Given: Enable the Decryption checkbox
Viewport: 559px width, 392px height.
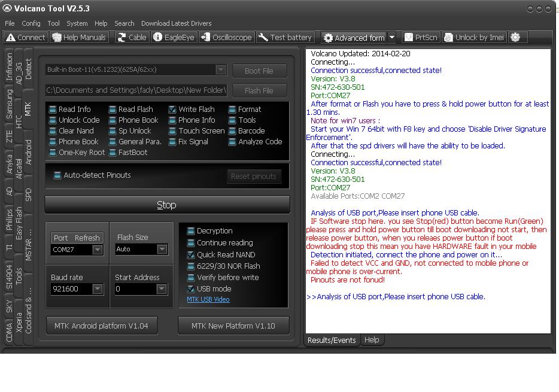Looking at the screenshot, I should tap(191, 231).
